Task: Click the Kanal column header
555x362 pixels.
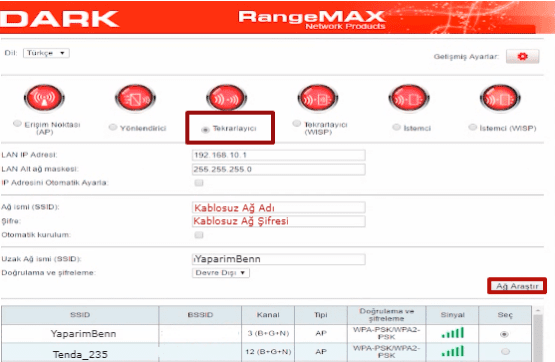Action: [268, 315]
